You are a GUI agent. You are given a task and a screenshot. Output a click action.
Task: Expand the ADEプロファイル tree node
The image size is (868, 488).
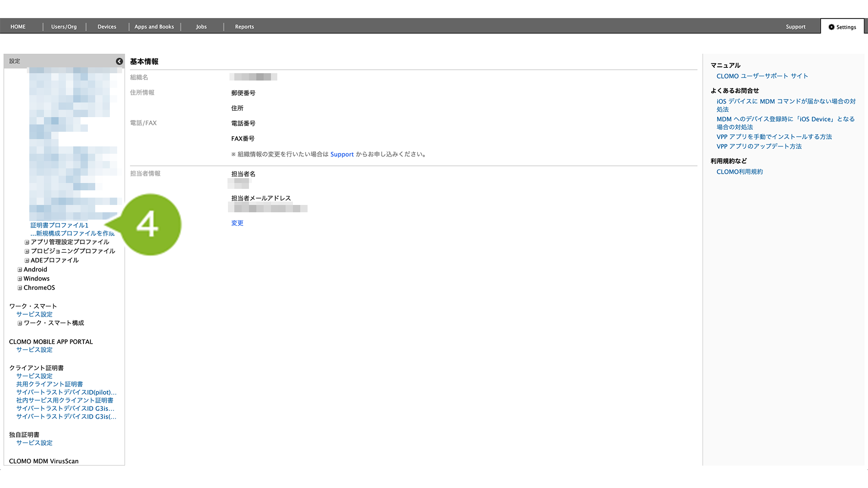[27, 261]
